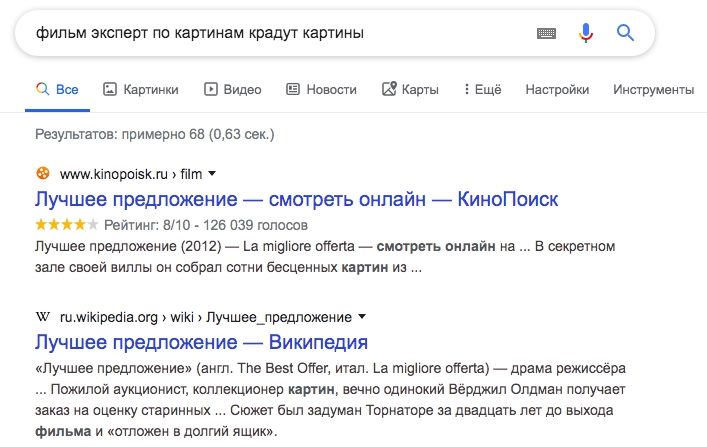Click the snippet text «отложен в долгий ящик»
The height and width of the screenshot is (447, 707).
coord(192,431)
